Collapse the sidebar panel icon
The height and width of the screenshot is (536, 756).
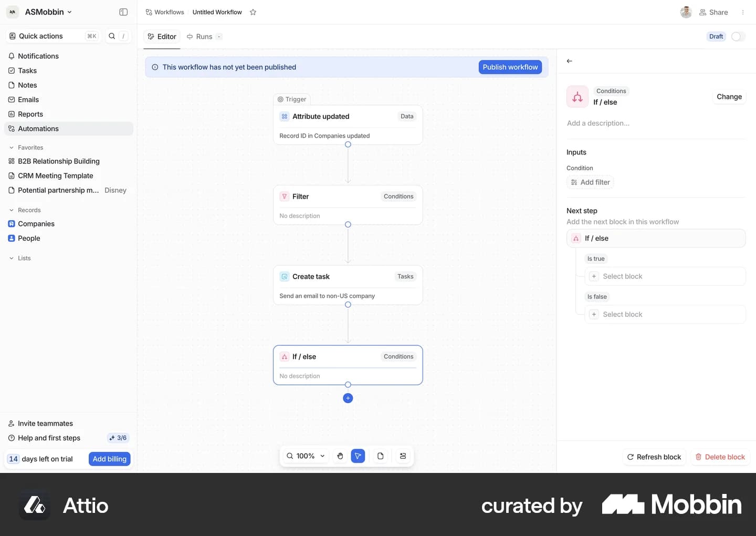[123, 12]
